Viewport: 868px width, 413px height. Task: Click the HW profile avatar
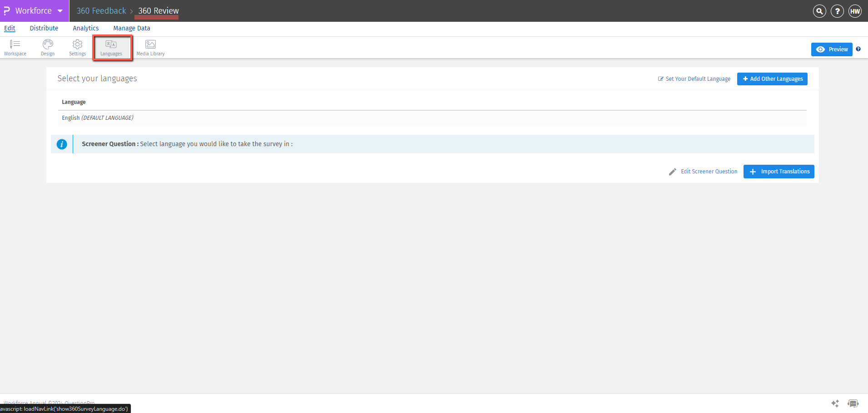(x=855, y=11)
